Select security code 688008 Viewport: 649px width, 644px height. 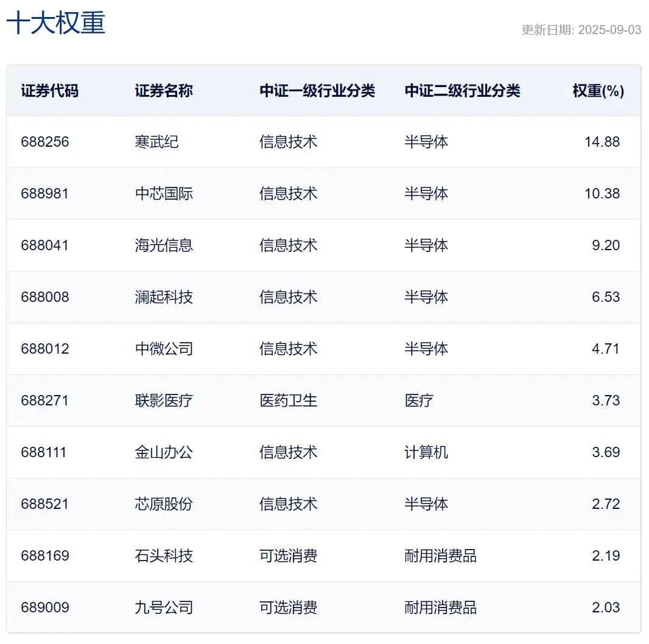click(45, 297)
